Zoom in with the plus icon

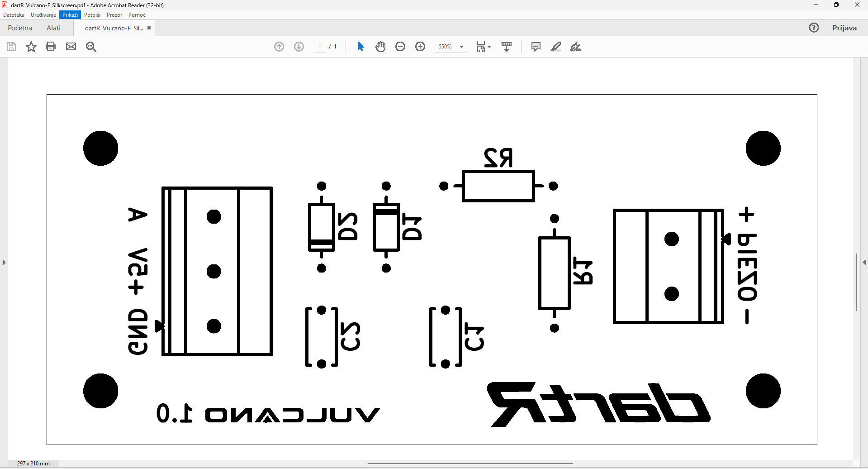point(420,47)
